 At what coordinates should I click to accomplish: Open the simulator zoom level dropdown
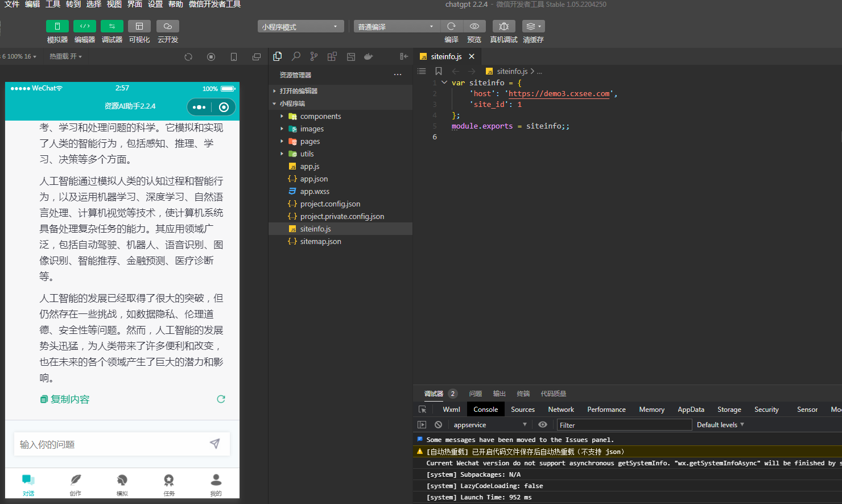point(20,56)
